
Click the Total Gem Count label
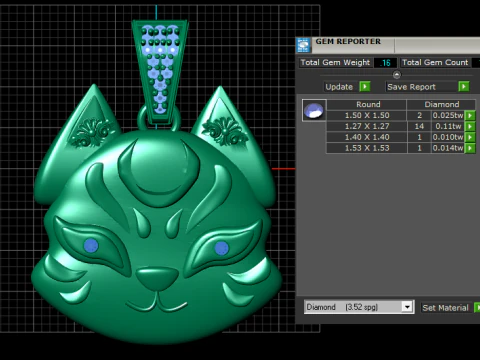point(435,62)
